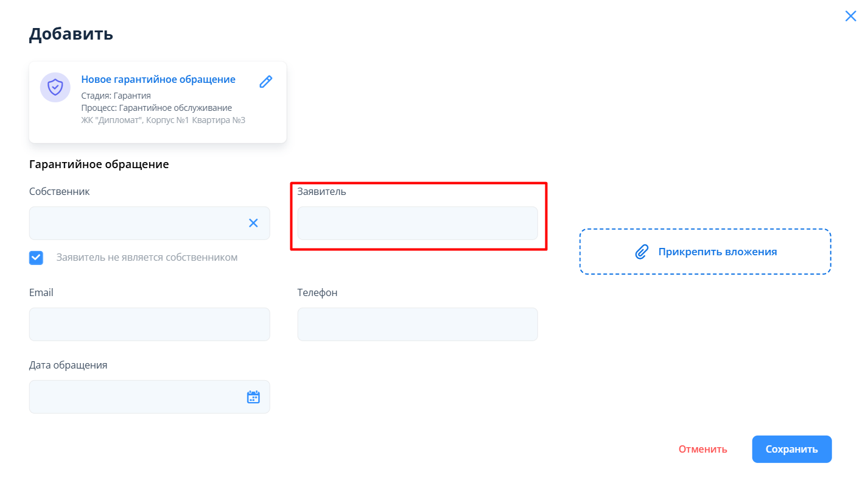Image resolution: width=868 pixels, height=477 pixels.
Task: Focus the Email input field
Action: tap(149, 324)
